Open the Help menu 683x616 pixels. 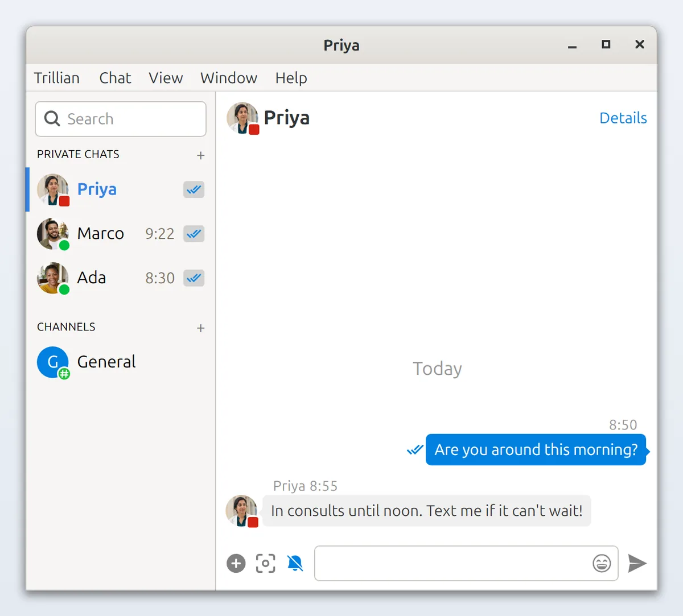tap(291, 78)
